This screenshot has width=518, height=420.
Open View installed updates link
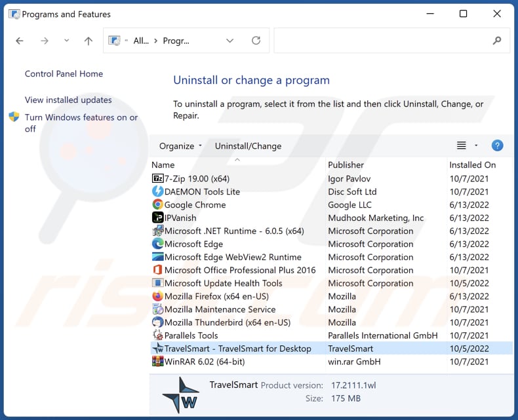pos(68,100)
